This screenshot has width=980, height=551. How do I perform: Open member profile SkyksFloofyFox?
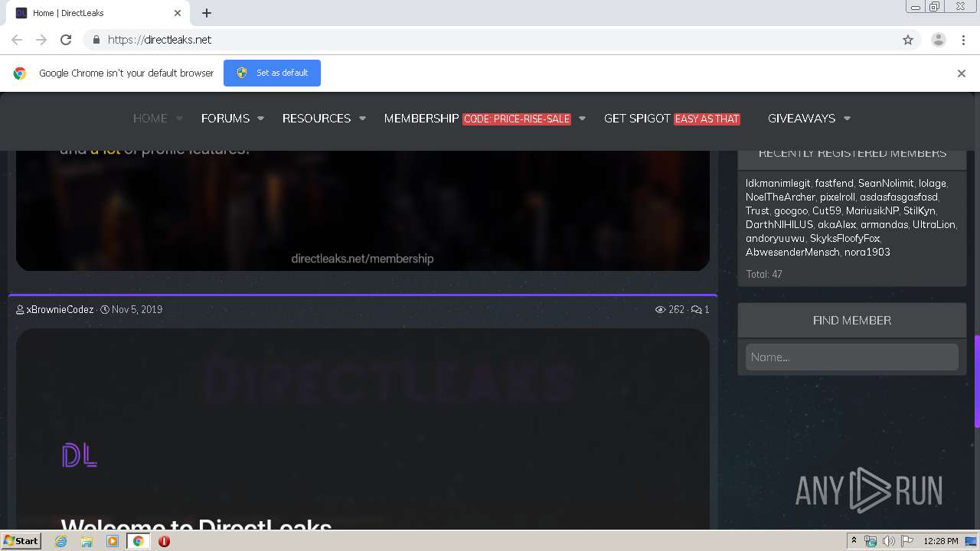tap(844, 238)
